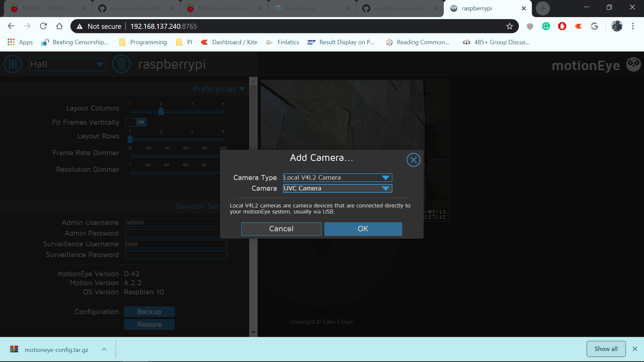Bookmark this page with the star icon

[x=509, y=26]
